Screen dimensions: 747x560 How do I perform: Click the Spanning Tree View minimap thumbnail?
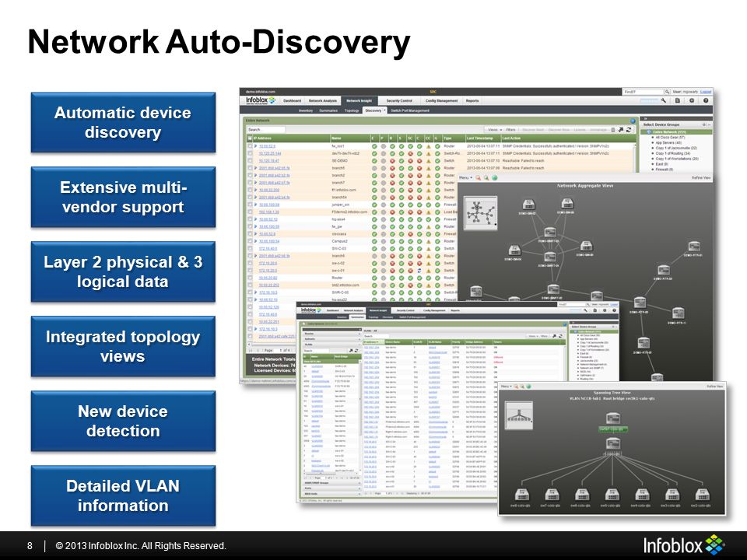(519, 415)
